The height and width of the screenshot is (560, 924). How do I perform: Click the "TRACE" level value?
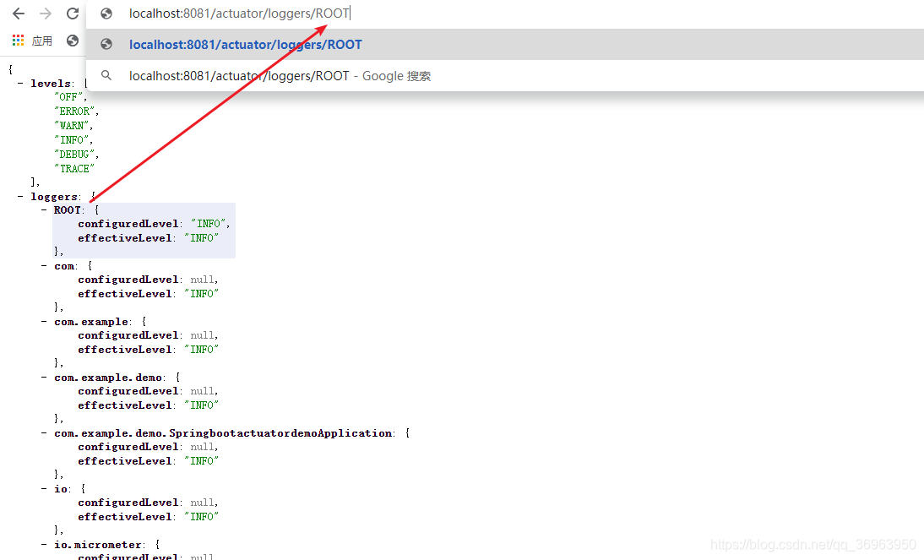[x=74, y=168]
